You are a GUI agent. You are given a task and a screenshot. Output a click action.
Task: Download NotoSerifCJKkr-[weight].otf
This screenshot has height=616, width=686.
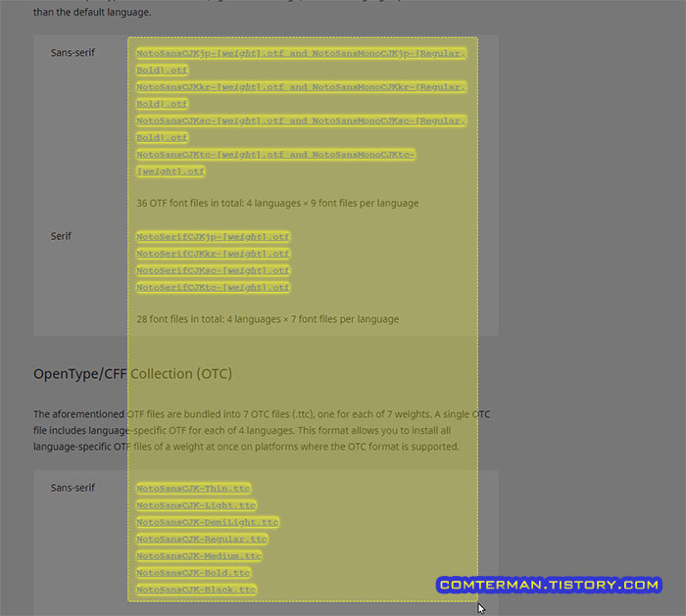tap(213, 254)
